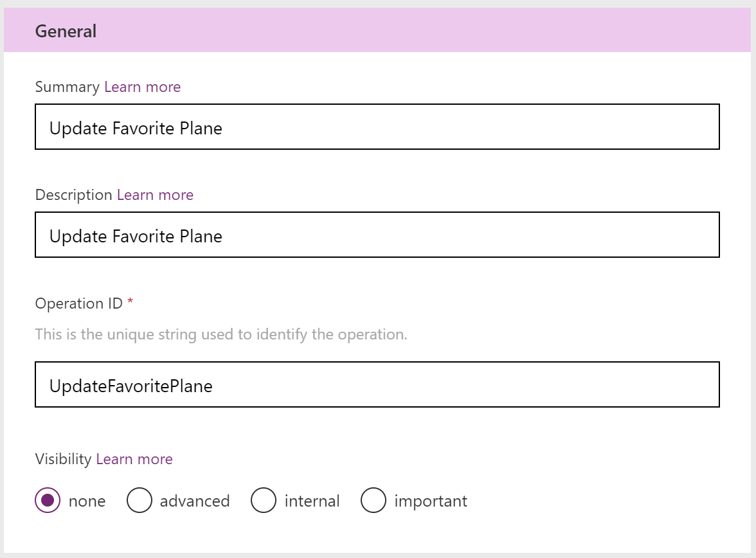
Task: Click the selected "none" radio circle
Action: point(48,500)
